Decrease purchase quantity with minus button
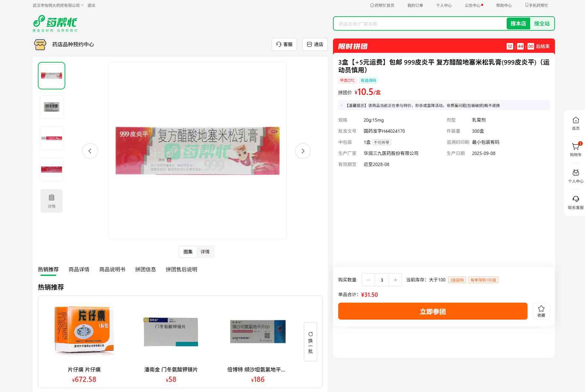Screen dimensions: 585x392 tap(369, 280)
